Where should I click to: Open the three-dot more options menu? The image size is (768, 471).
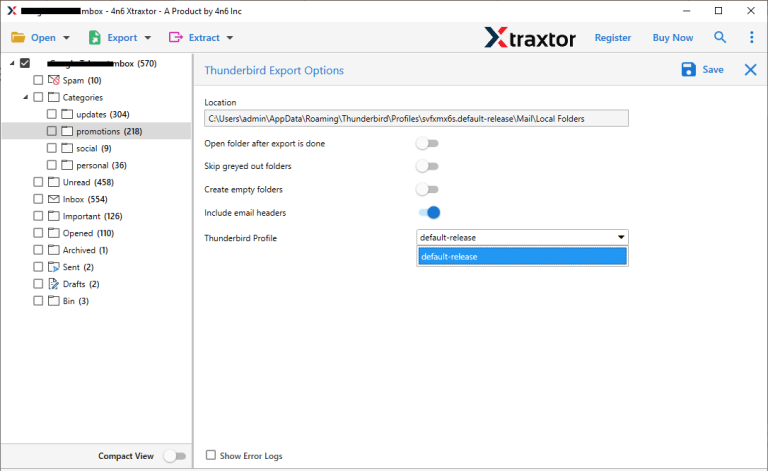point(751,38)
